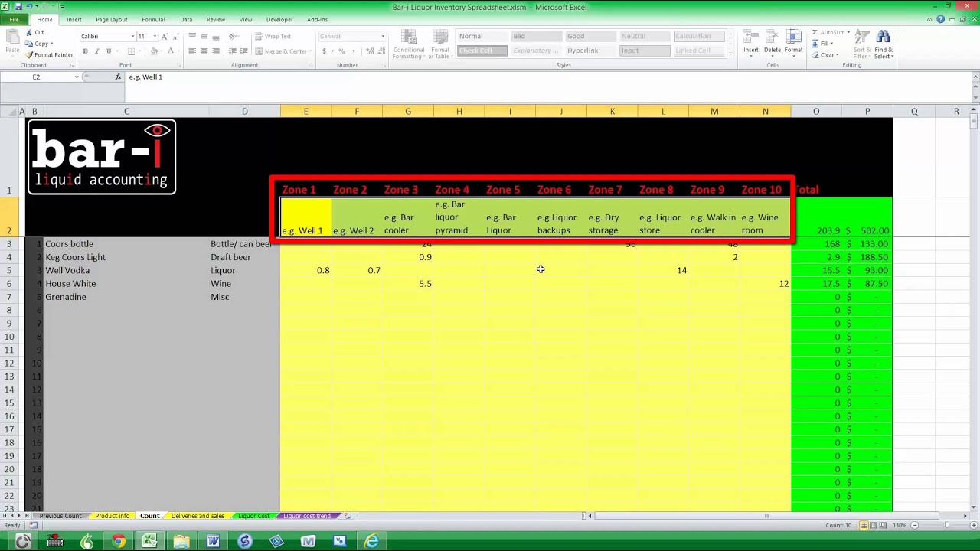Viewport: 980px width, 551px height.
Task: Open Chrome from the taskbar
Action: (x=119, y=542)
